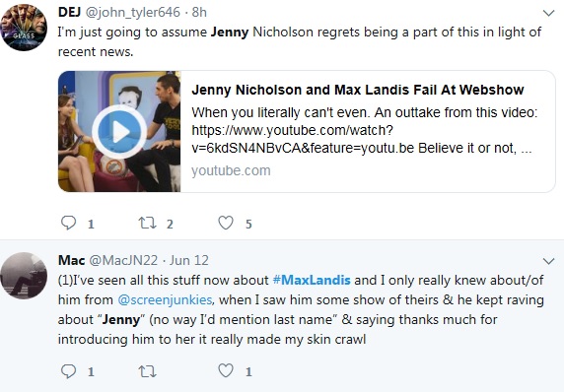Open the @MacJN22 handle

(x=123, y=260)
